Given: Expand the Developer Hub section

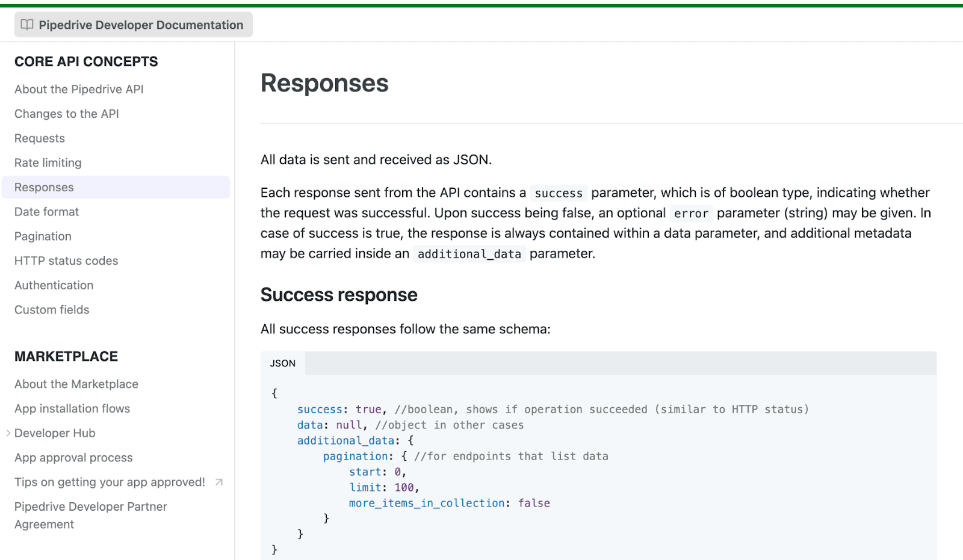Looking at the screenshot, I should (7, 432).
